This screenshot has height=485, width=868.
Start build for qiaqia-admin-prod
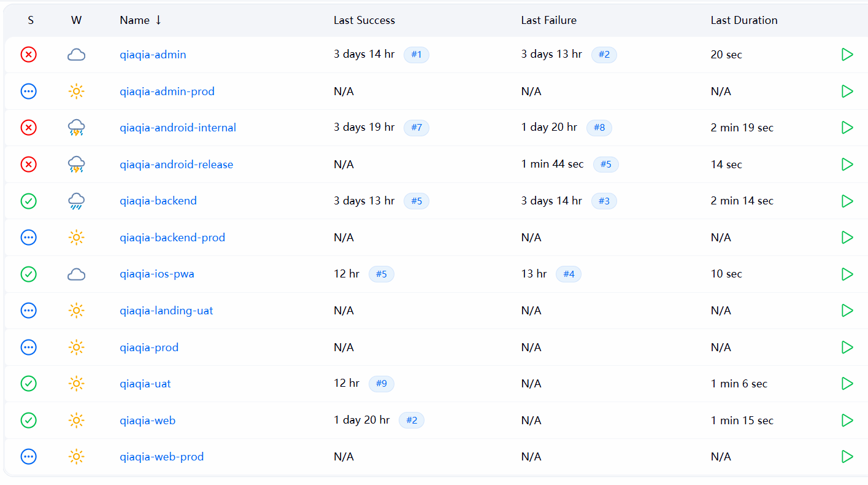point(847,91)
